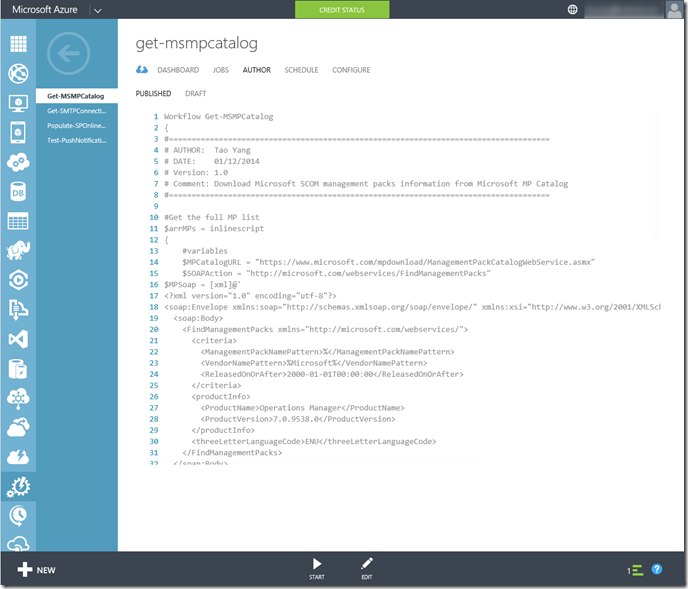688x589 pixels.
Task: Open Recovery Services cloud icon
Action: 18,427
